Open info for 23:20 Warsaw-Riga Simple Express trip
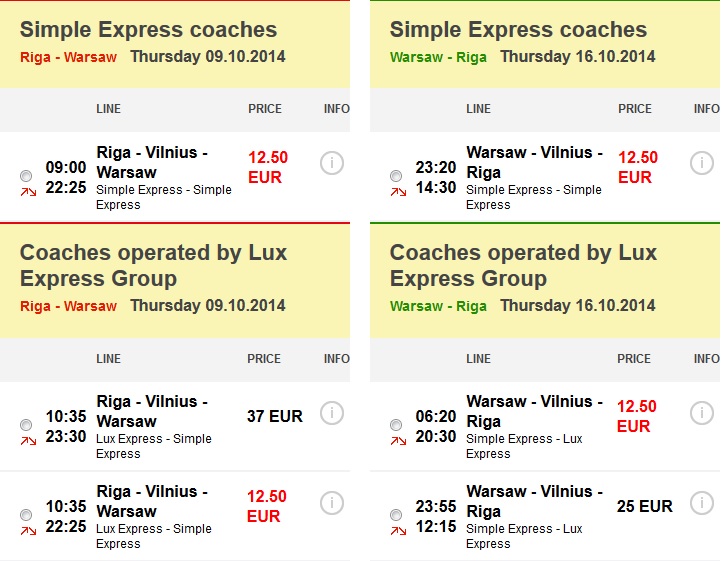Screen dimensions: 725x561 (x=701, y=163)
